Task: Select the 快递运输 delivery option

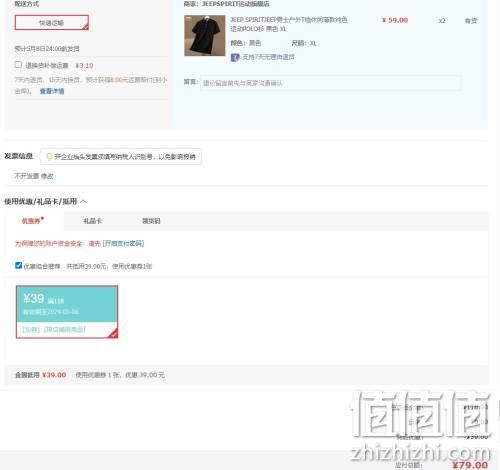Action: point(52,23)
